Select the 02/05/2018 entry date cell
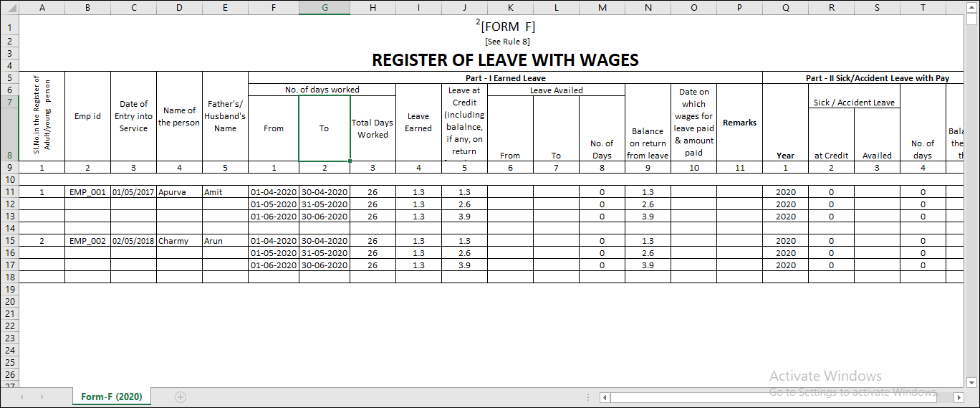Viewport: 980px width, 408px height. 133,241
